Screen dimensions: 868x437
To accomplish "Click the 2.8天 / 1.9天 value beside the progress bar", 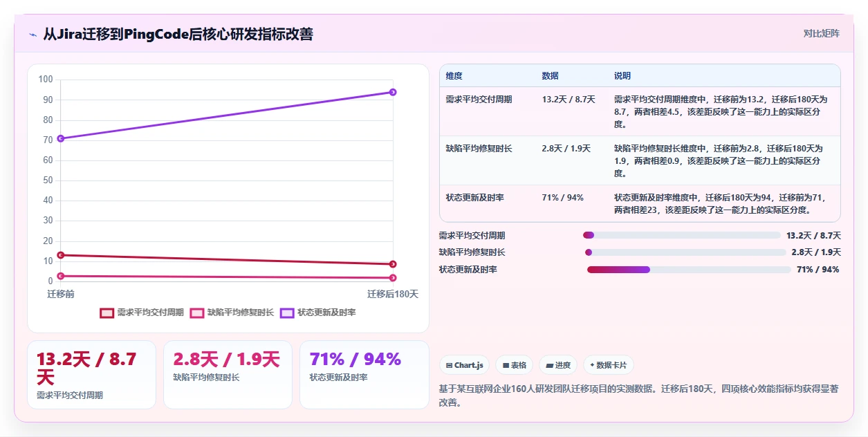I will (x=816, y=252).
